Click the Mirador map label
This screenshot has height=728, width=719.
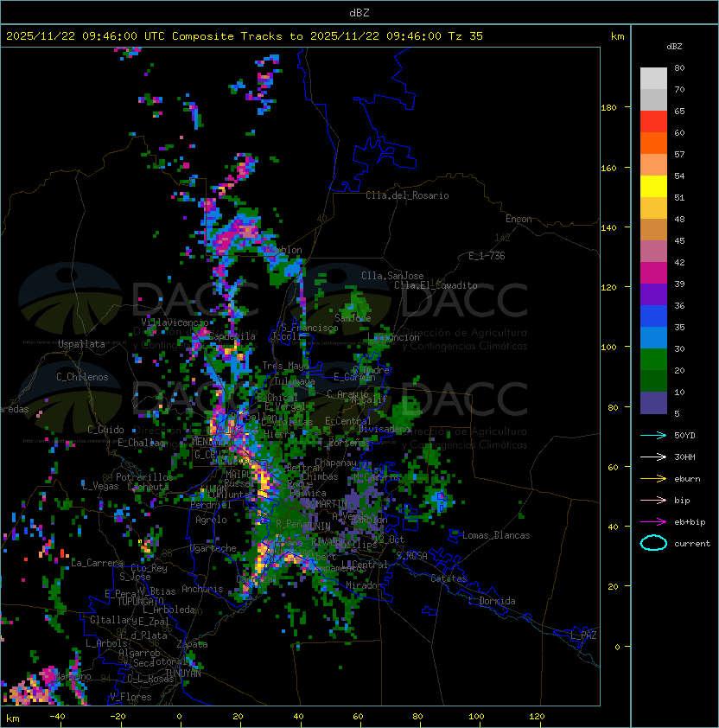pyautogui.click(x=365, y=585)
